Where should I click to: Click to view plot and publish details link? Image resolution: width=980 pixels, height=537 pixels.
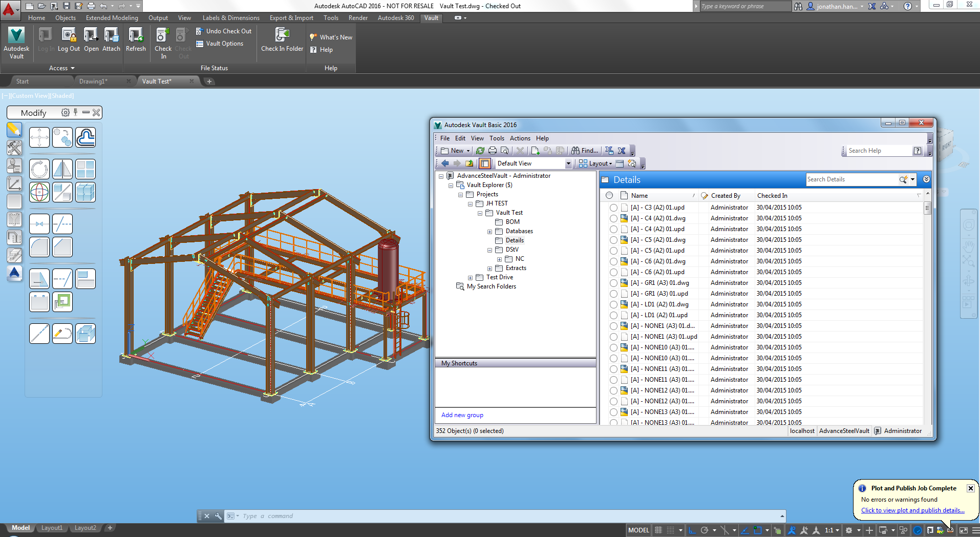(x=912, y=510)
